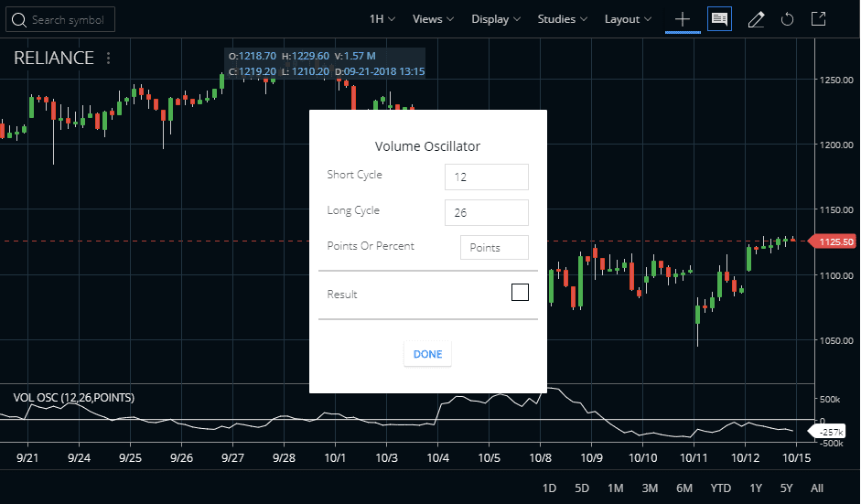Image resolution: width=861 pixels, height=504 pixels.
Task: Click the crosshair plus icon in toolbar
Action: 683,20
